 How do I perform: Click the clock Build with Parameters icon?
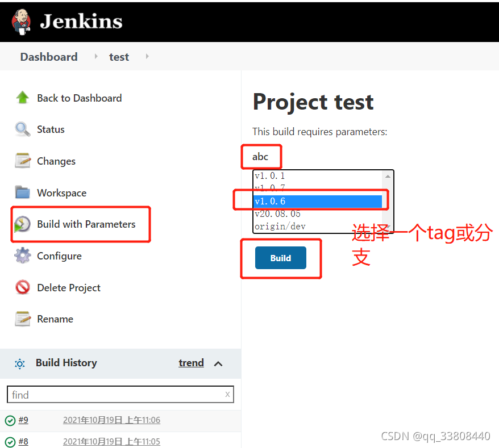pyautogui.click(x=22, y=224)
